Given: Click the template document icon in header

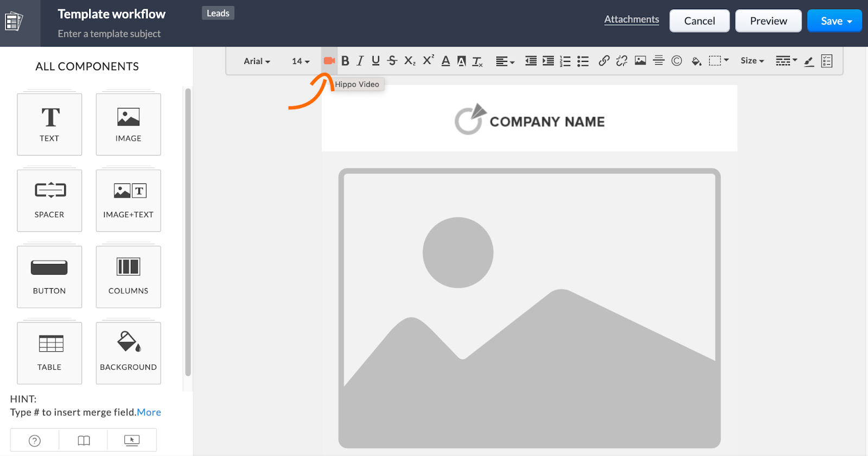Looking at the screenshot, I should 14,22.
